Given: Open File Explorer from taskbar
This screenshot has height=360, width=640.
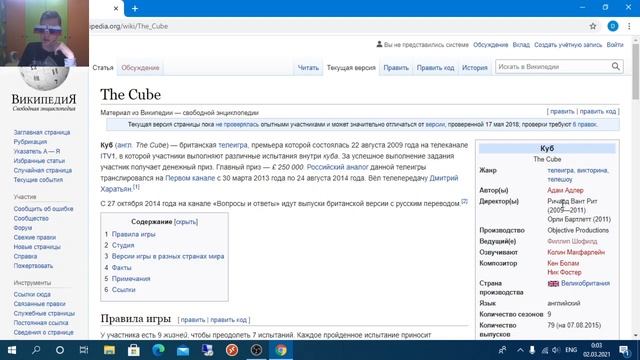Looking at the screenshot, I should [x=109, y=350].
